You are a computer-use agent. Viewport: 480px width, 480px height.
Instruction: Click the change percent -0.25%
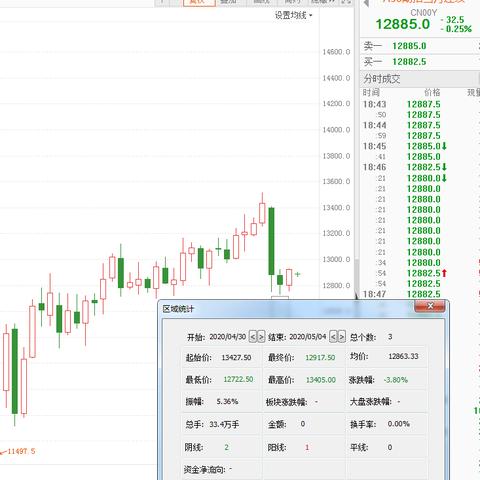pyautogui.click(x=456, y=29)
